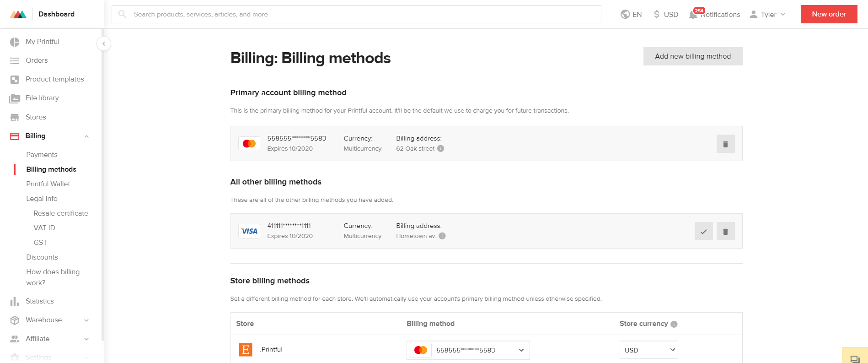
Task: Click the Billing credit card icon
Action: (x=15, y=136)
